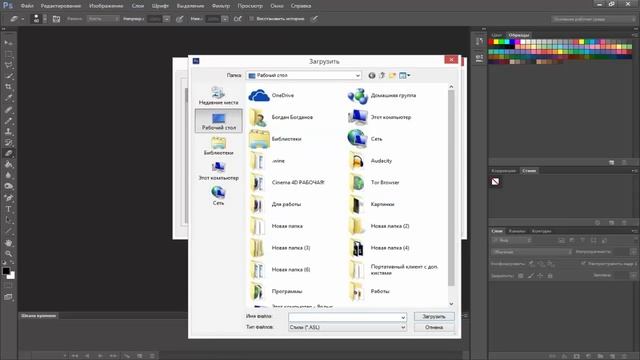Go back to the last visited folder
Screen dimensions: 640x360
coord(371,76)
